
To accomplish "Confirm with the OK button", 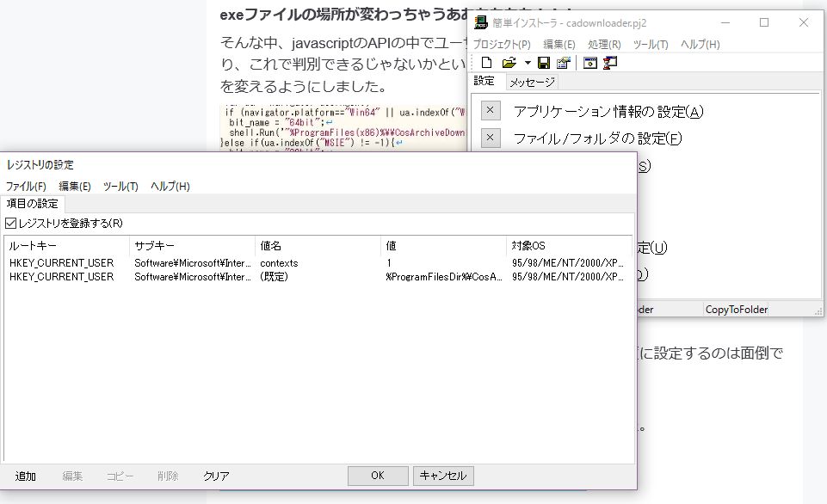I will pyautogui.click(x=378, y=476).
